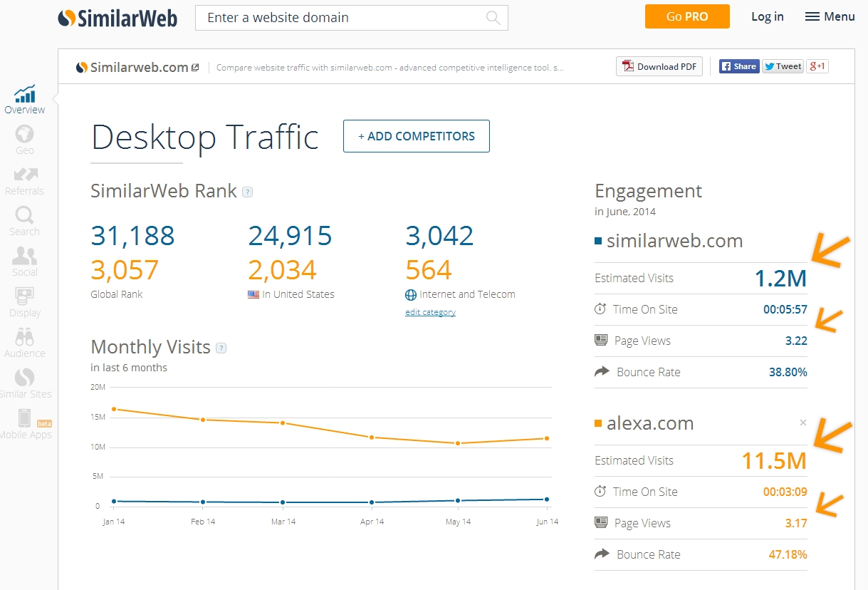Click the Monthly Visits help icon
The height and width of the screenshot is (590, 868).
coord(221,348)
